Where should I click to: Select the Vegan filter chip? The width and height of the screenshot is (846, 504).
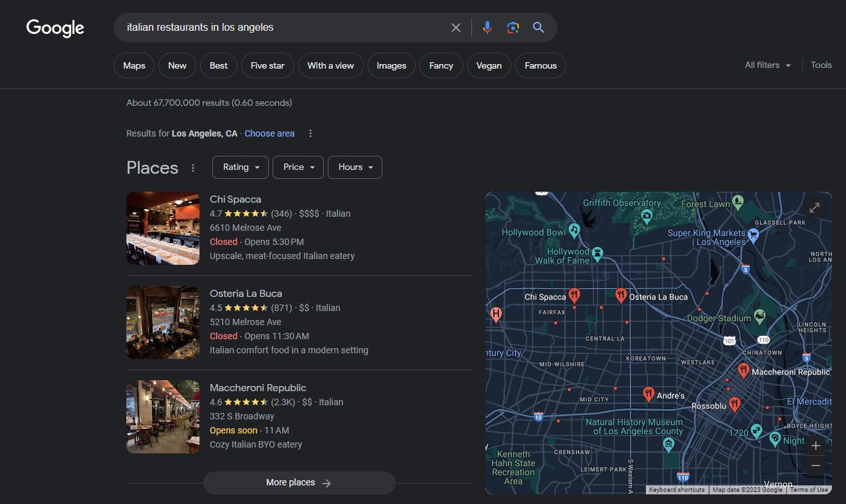pos(489,65)
